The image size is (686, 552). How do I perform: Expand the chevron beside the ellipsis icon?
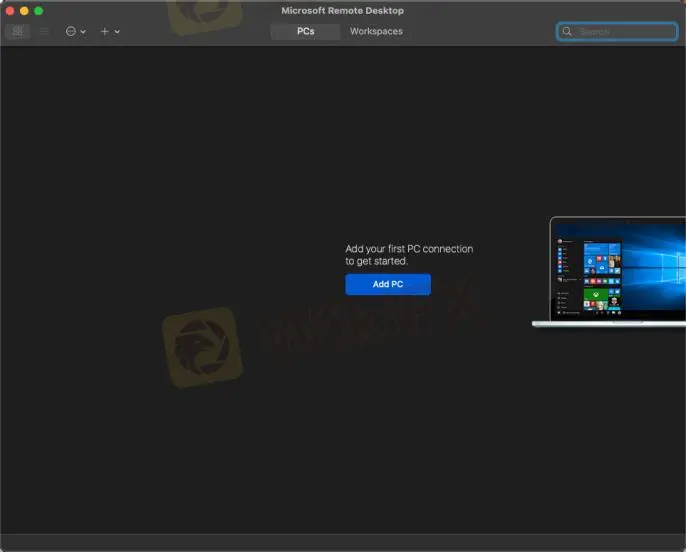(x=83, y=32)
